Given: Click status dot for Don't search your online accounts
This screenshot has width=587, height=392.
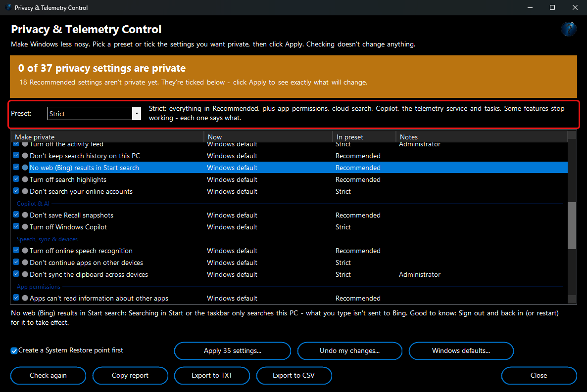Looking at the screenshot, I should 25,191.
